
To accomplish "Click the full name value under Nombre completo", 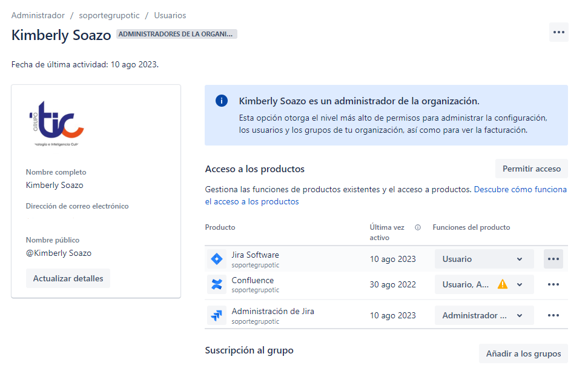I will [55, 185].
